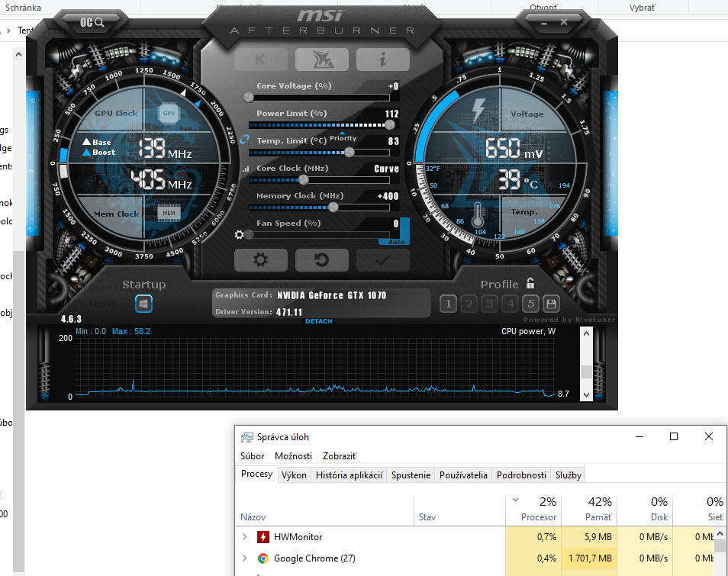
Task: Close the MSI Afterburner window
Action: tap(564, 22)
